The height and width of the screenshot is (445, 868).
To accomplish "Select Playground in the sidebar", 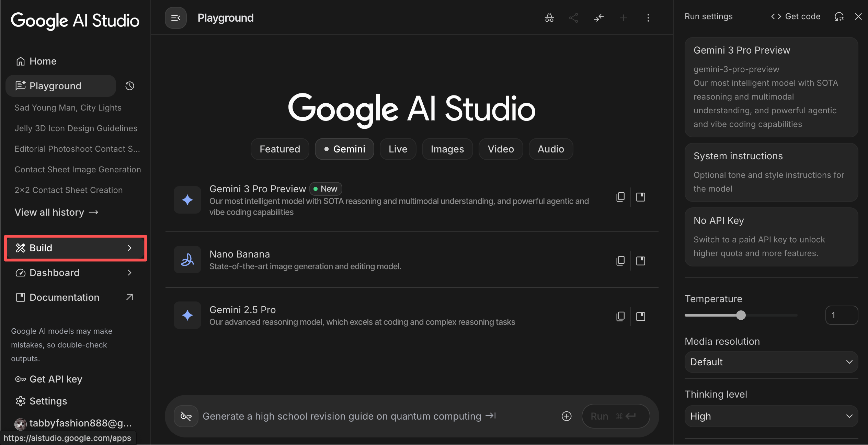I will click(61, 86).
